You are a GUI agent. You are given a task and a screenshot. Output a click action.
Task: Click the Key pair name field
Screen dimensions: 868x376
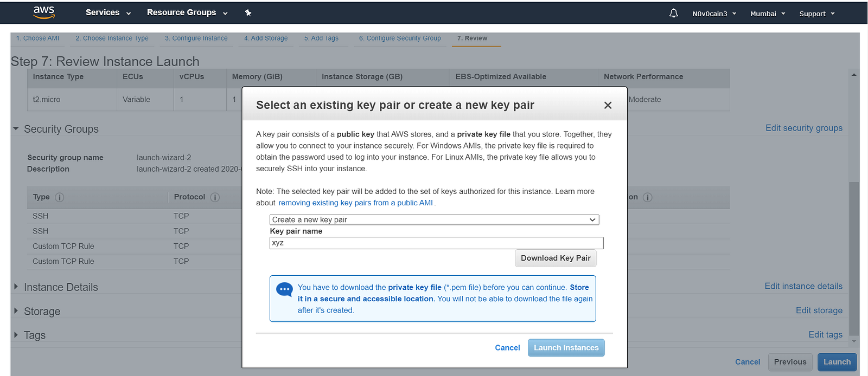point(436,243)
